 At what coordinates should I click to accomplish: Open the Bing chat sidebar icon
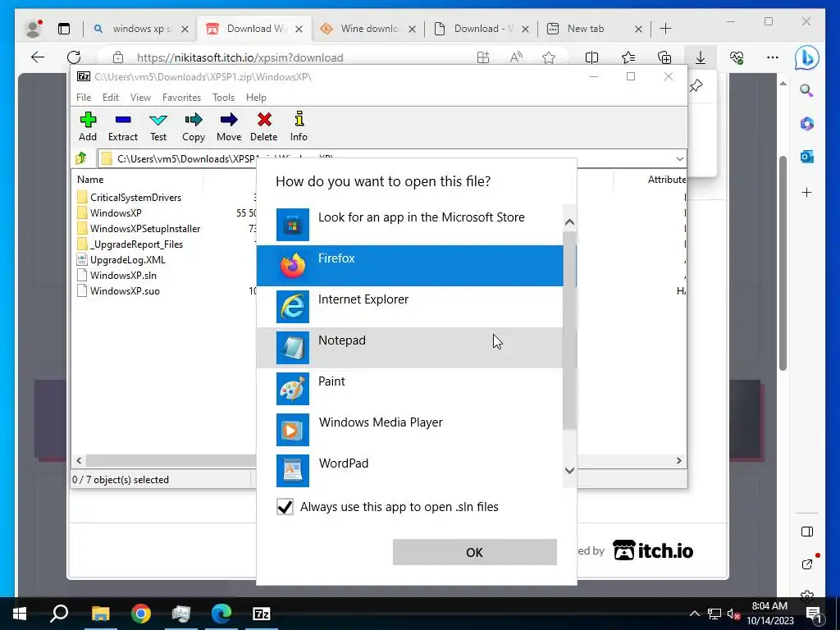coord(807,58)
